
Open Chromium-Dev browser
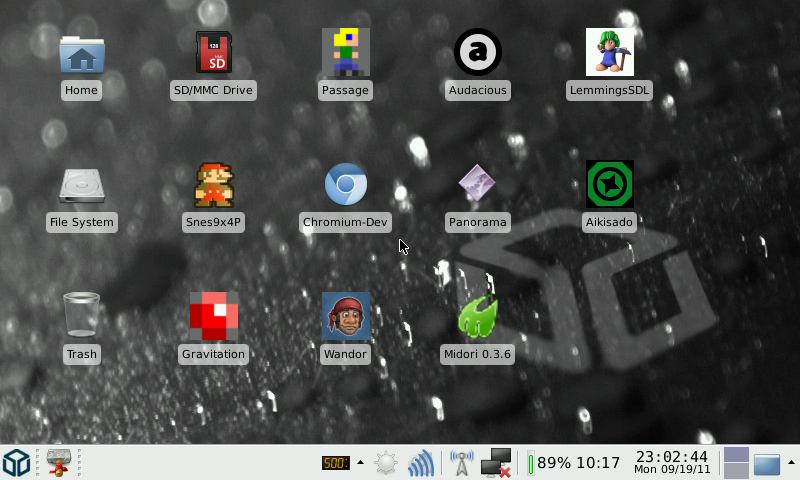345,185
